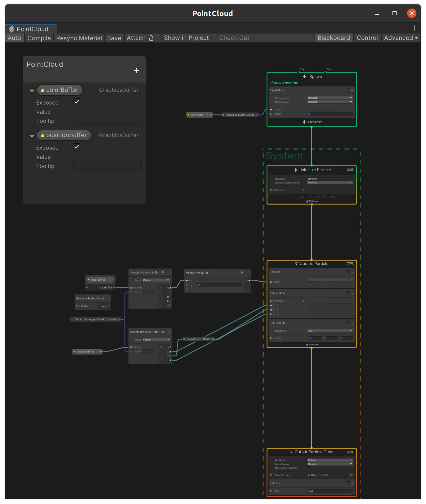The image size is (426, 504).
Task: Open the window kebab menu icon
Action: 415,28
